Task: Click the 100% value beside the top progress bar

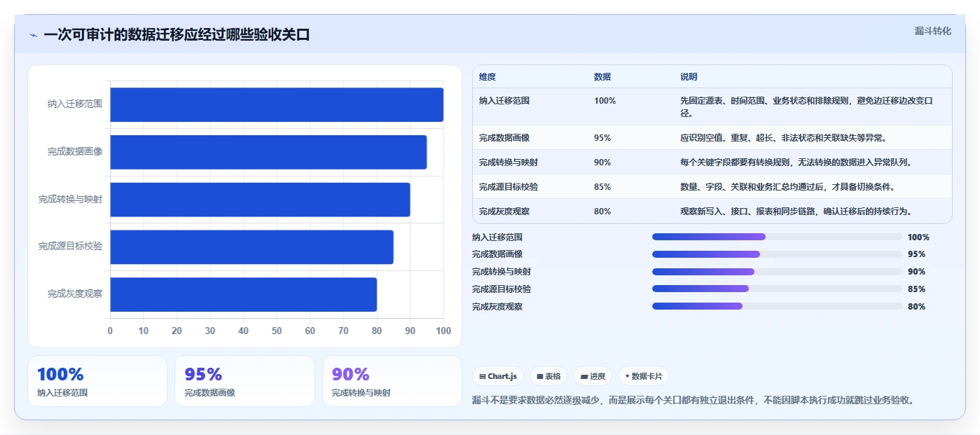Action: click(x=918, y=237)
